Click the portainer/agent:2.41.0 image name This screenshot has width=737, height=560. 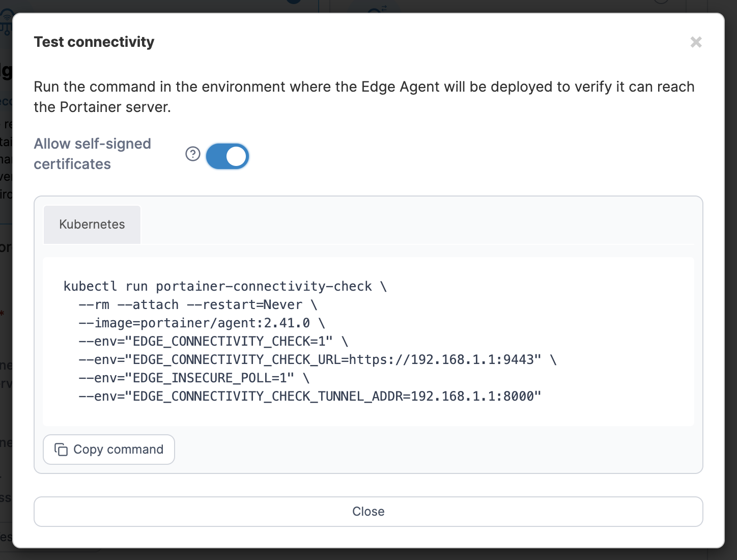(225, 323)
